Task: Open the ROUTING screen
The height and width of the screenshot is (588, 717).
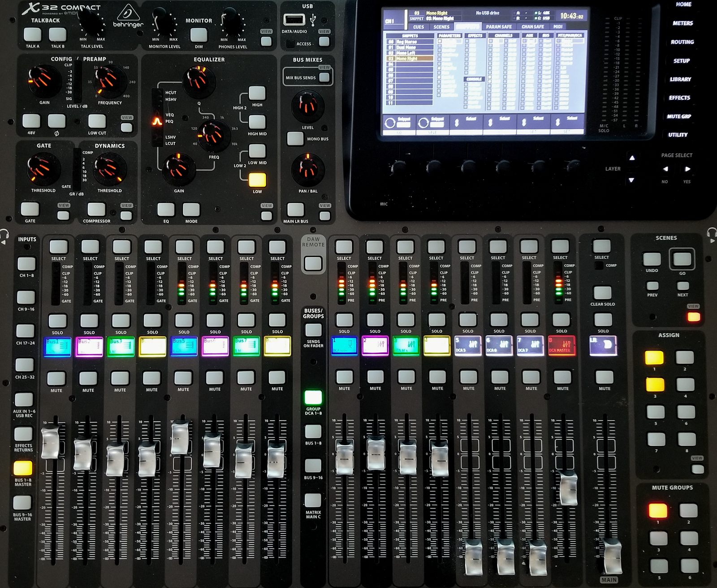Action: (682, 42)
